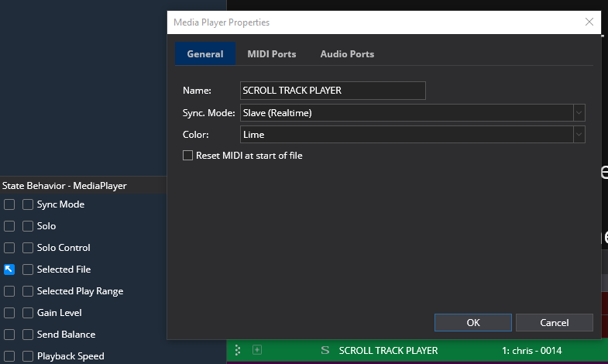This screenshot has height=364, width=608.
Task: Toggle the Solo Control inner checkbox
Action: click(28, 248)
